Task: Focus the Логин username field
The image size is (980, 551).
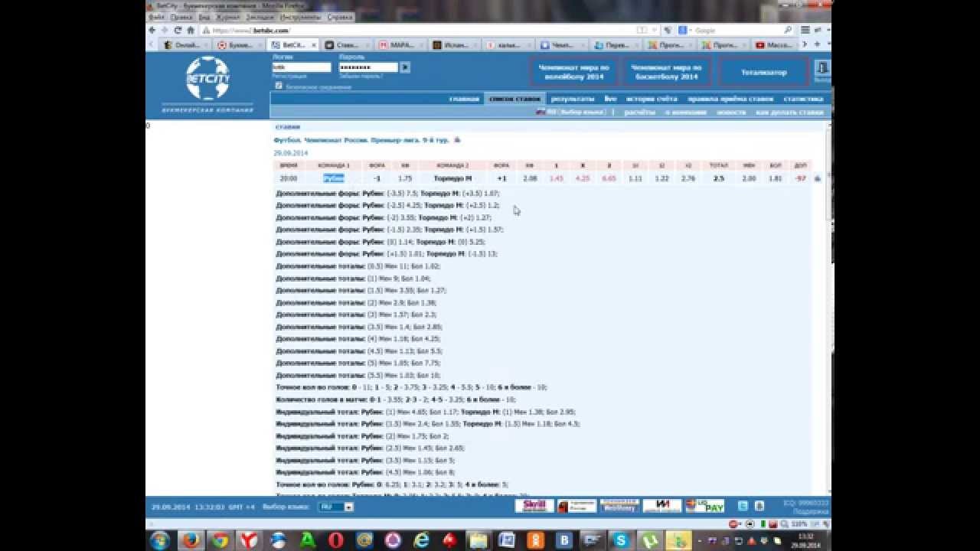Action: point(302,67)
